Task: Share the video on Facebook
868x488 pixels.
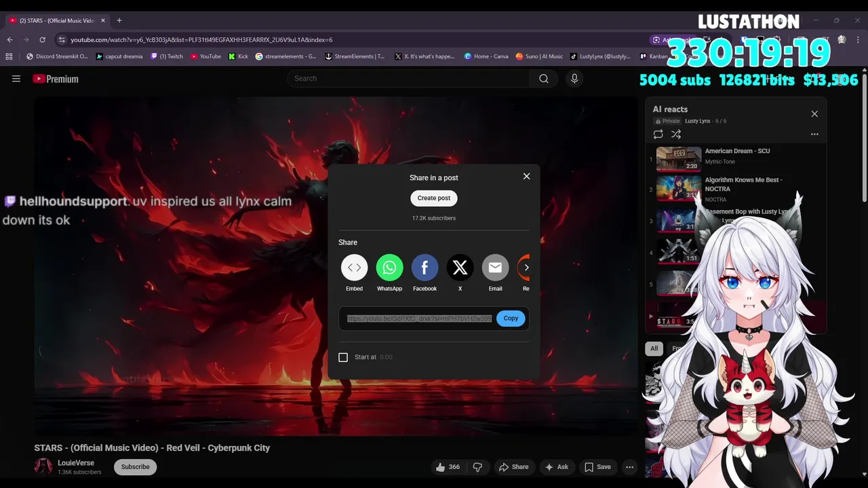Action: point(425,268)
